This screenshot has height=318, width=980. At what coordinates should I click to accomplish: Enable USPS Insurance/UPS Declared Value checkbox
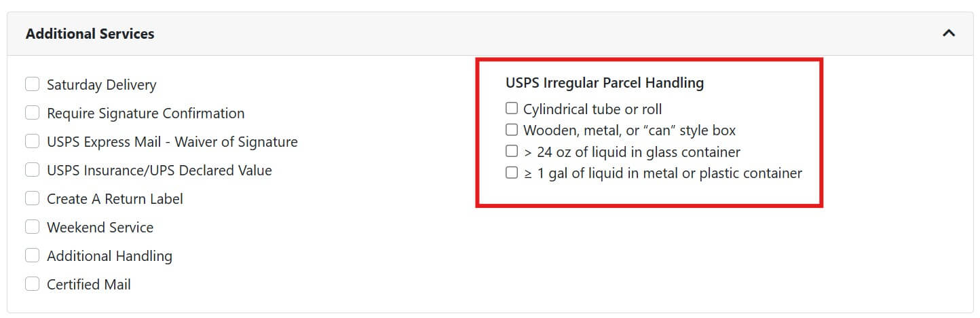[32, 170]
